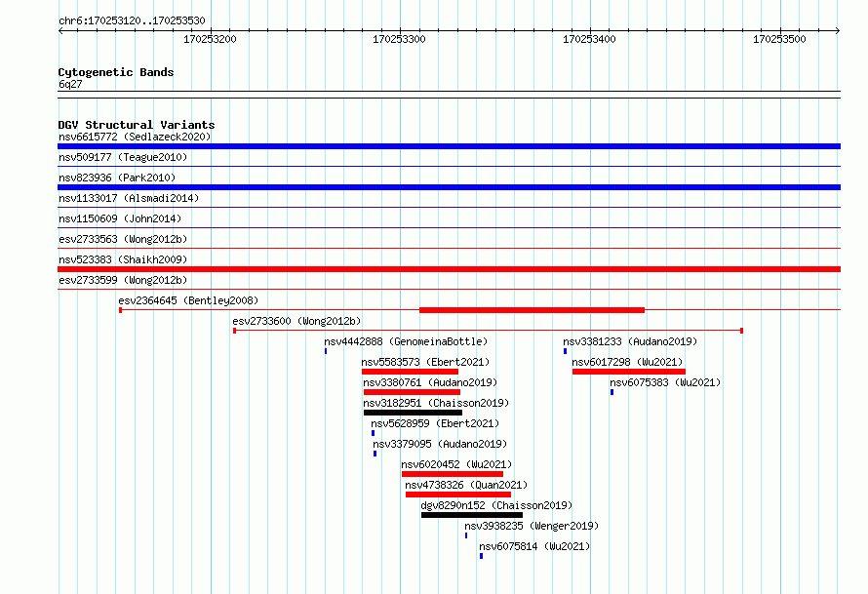Select ruler position 170253500
The height and width of the screenshot is (594, 868).
click(x=779, y=39)
